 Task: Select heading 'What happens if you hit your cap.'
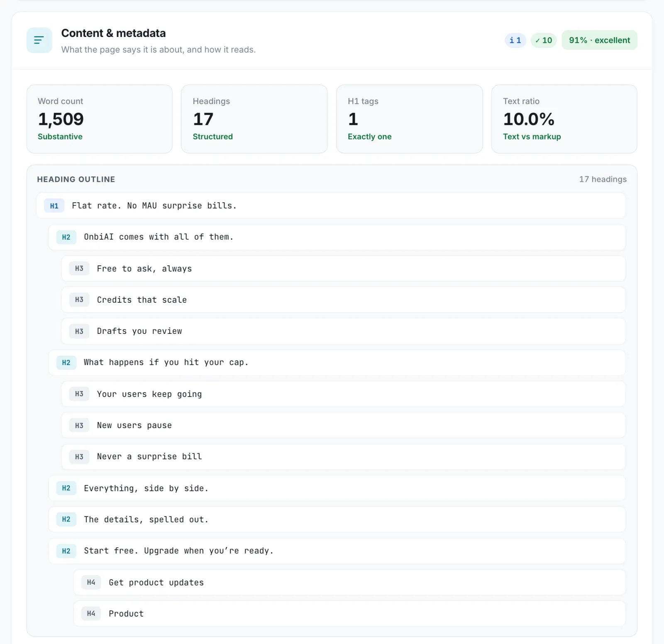pyautogui.click(x=337, y=362)
